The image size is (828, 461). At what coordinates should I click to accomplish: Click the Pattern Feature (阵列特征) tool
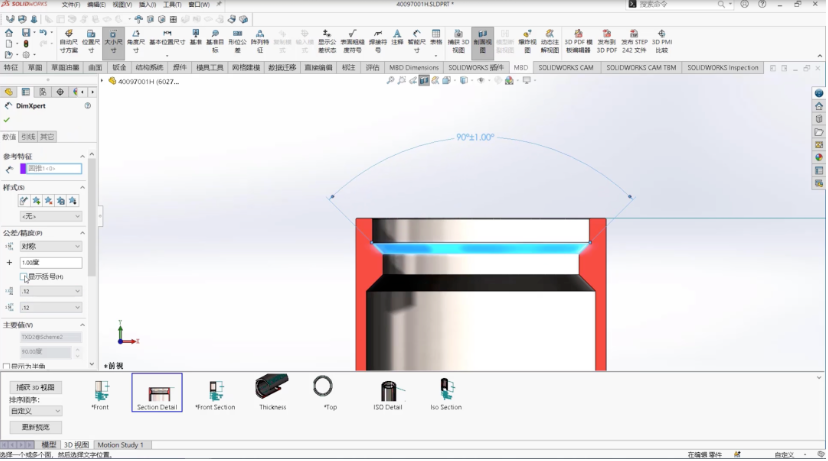259,41
